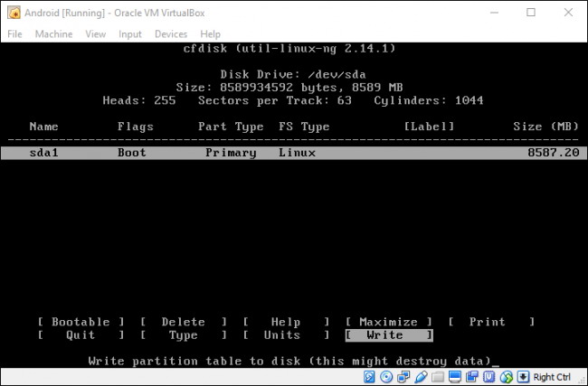Open the Help menu in menu bar

[x=210, y=33]
